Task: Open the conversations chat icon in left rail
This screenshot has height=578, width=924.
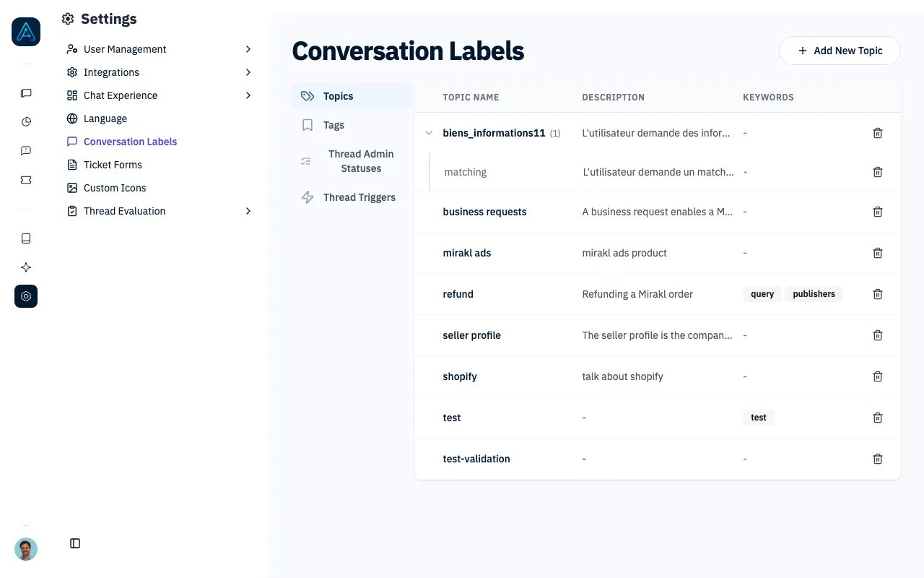Action: click(26, 93)
